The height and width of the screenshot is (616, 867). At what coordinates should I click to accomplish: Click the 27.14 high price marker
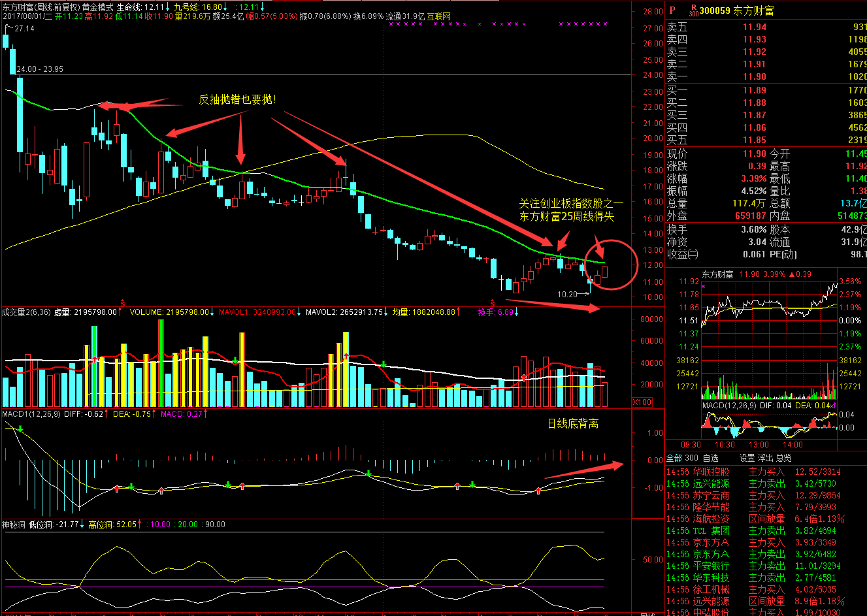24,29
